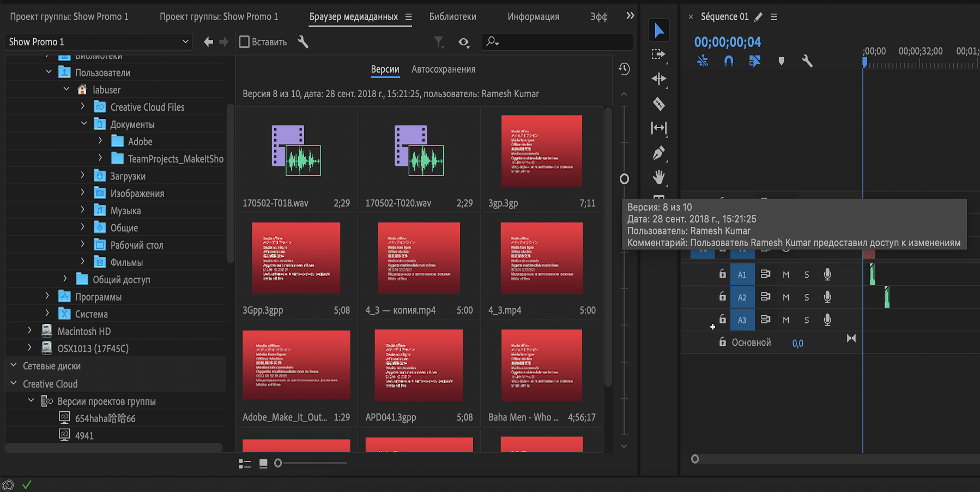The height and width of the screenshot is (492, 980).
Task: Select the OSX1013 (17F45C) drive
Action: pyautogui.click(x=93, y=349)
